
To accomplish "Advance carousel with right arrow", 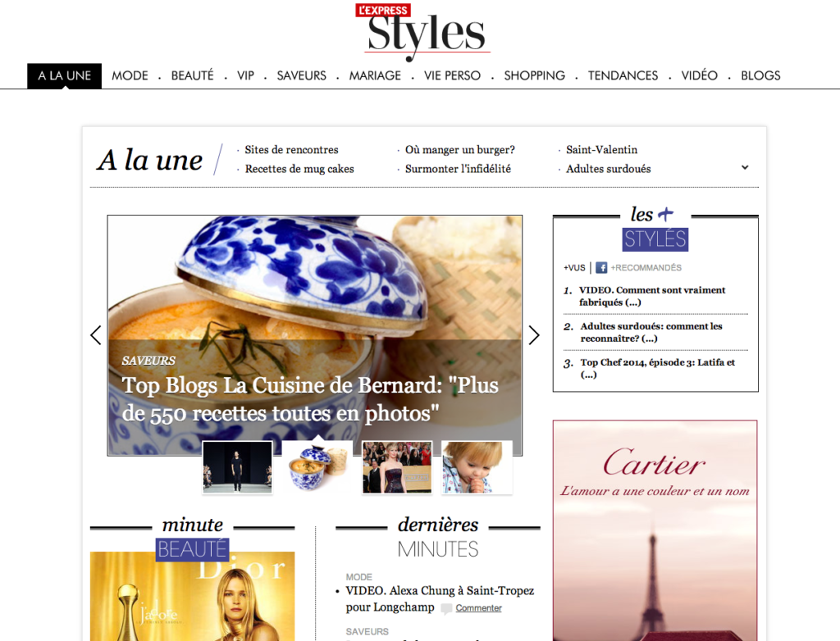I will (533, 335).
